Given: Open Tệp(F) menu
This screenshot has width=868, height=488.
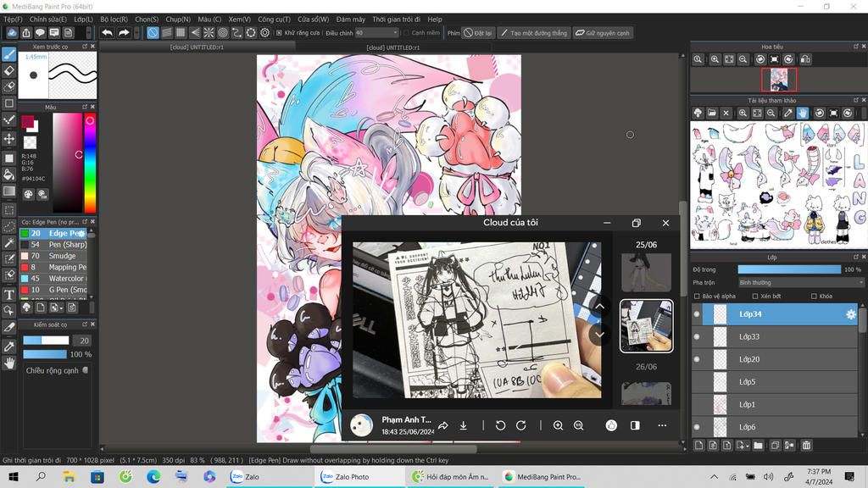Looking at the screenshot, I should pyautogui.click(x=14, y=19).
